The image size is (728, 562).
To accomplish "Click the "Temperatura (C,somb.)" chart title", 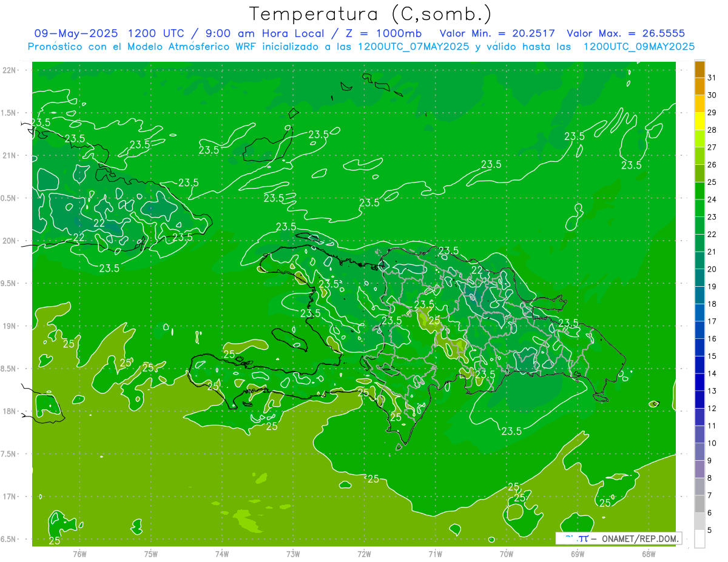I will coord(371,13).
